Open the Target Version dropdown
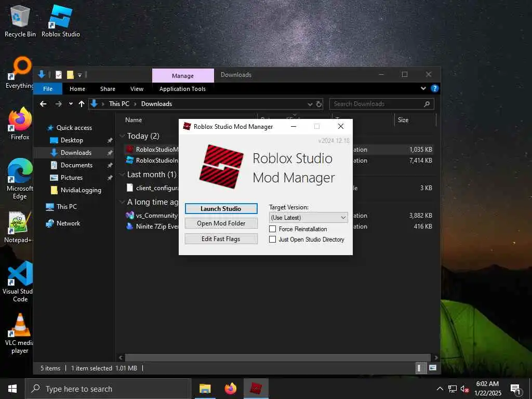 tap(308, 218)
